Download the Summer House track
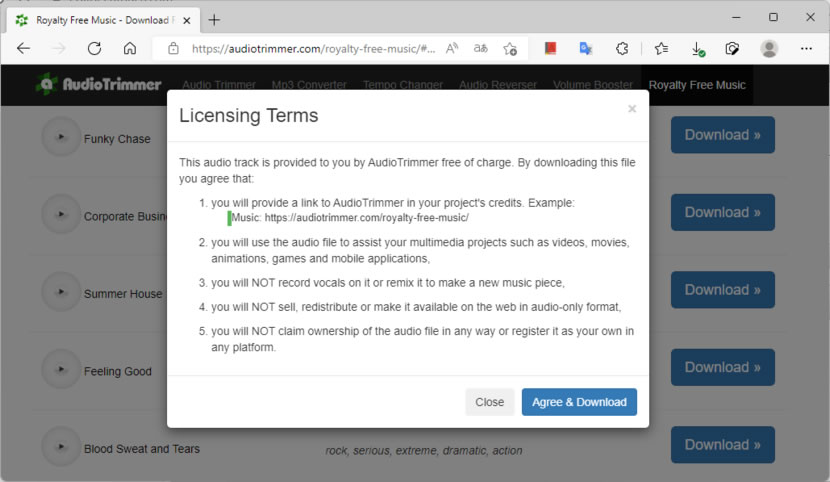The width and height of the screenshot is (830, 482). 723,290
